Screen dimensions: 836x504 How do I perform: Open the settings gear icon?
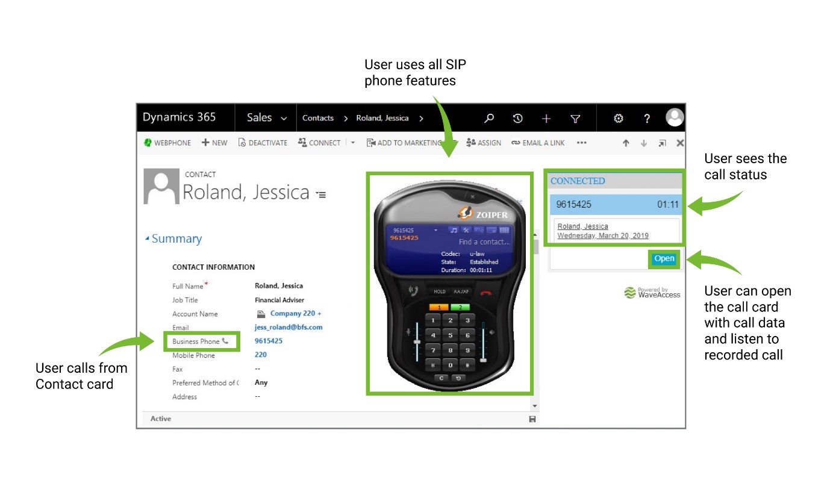coord(618,118)
